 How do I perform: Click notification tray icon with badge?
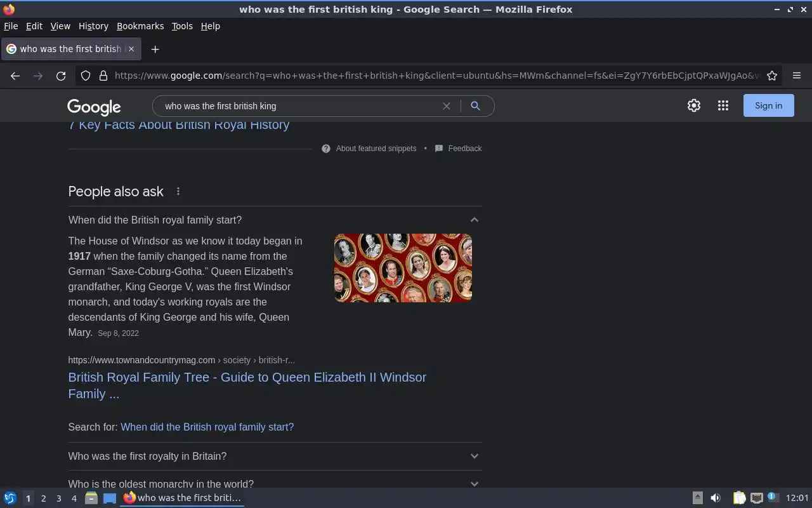[x=773, y=497]
